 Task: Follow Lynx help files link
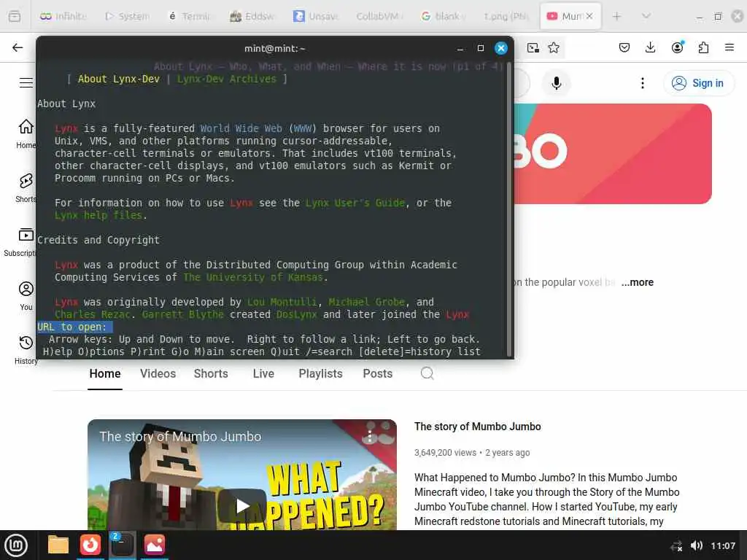pos(98,215)
